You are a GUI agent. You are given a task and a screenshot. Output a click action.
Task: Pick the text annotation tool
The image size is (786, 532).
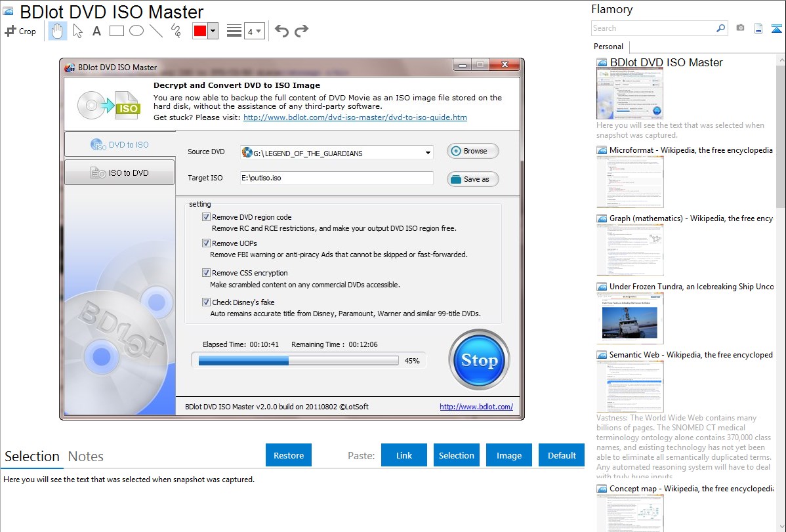coord(96,31)
